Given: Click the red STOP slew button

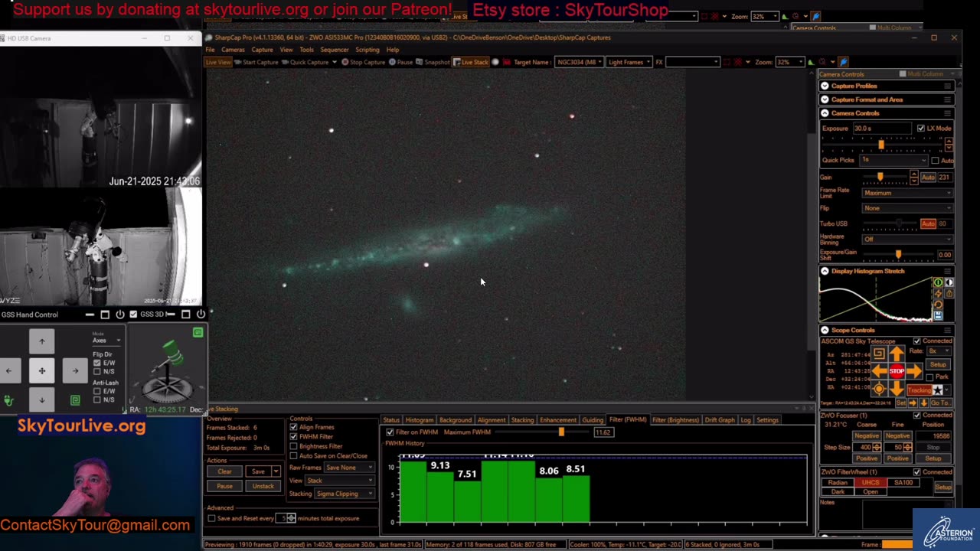Looking at the screenshot, I should click(897, 371).
